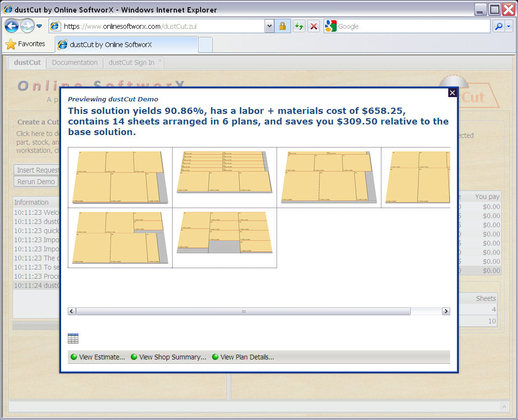Click the green View Shop Summary bullet icon
The width and height of the screenshot is (518, 420).
pyautogui.click(x=134, y=357)
